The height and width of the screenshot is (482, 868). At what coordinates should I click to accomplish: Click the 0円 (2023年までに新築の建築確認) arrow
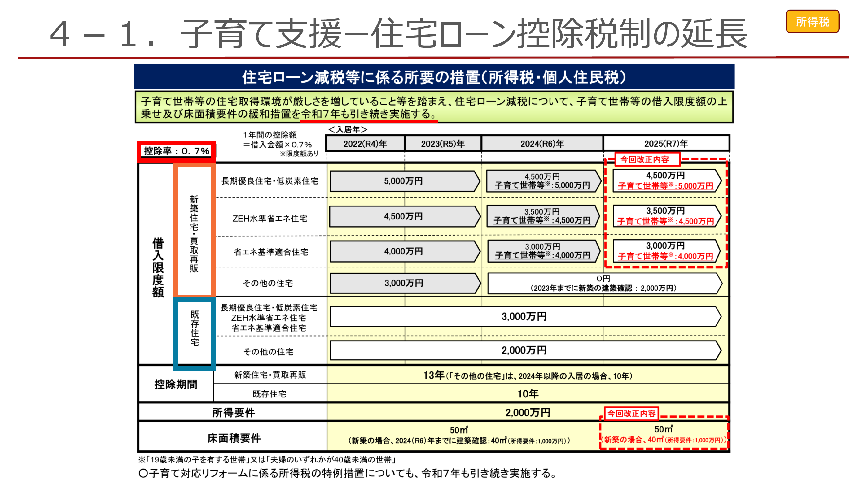tap(604, 283)
